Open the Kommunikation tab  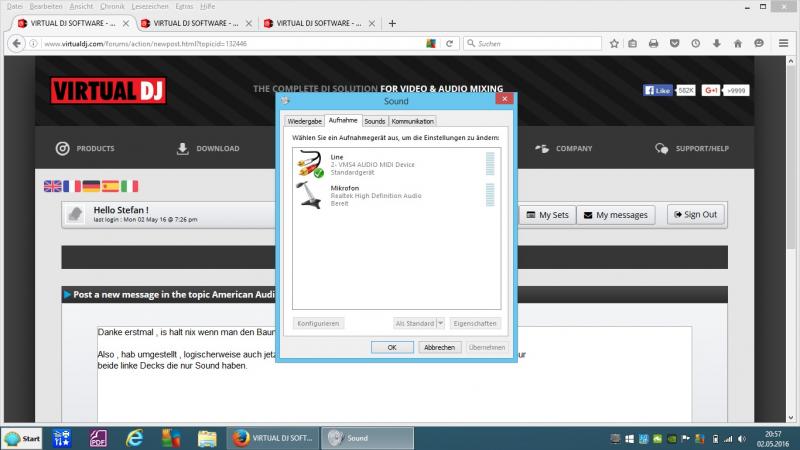tap(413, 121)
